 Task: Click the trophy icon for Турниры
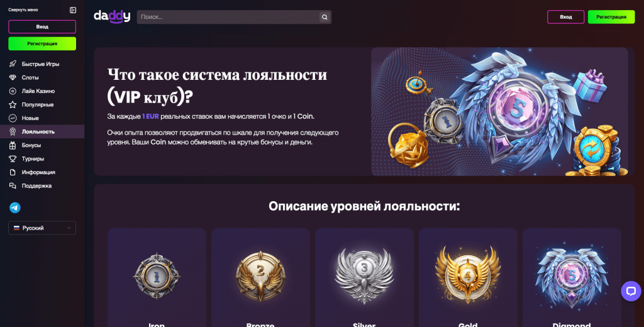click(13, 158)
